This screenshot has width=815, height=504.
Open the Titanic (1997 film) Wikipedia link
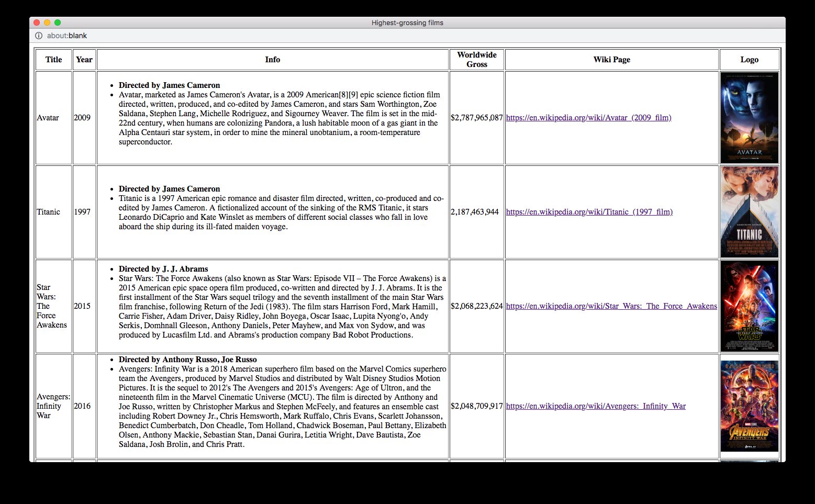[589, 212]
